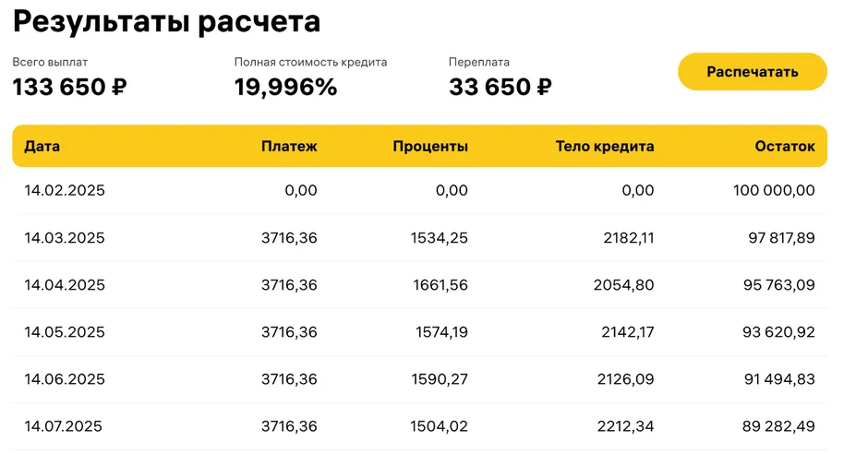Click the Дата column header
The height and width of the screenshot is (454, 868).
point(42,146)
